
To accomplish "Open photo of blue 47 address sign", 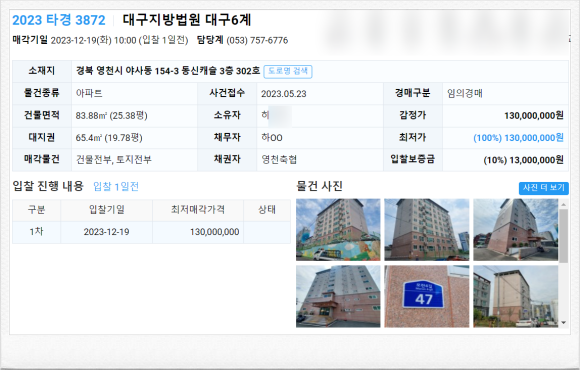I will pos(426,296).
